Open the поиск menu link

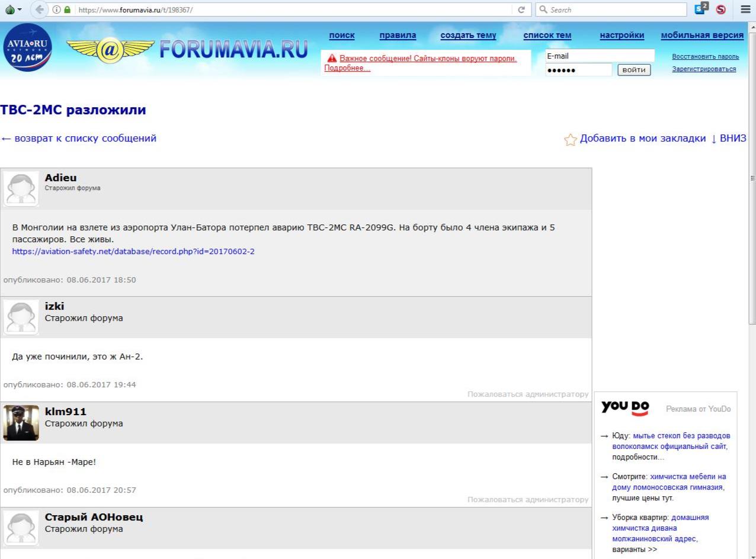click(342, 36)
